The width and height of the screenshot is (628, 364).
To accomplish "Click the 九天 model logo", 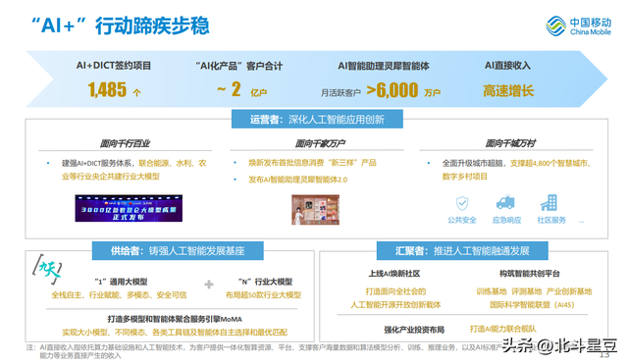I will tap(47, 269).
